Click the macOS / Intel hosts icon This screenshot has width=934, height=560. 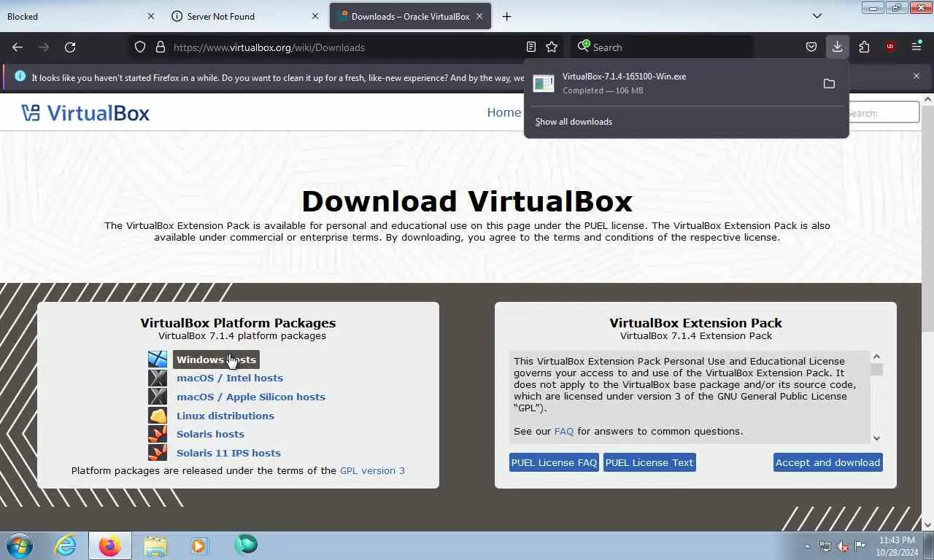(158, 378)
